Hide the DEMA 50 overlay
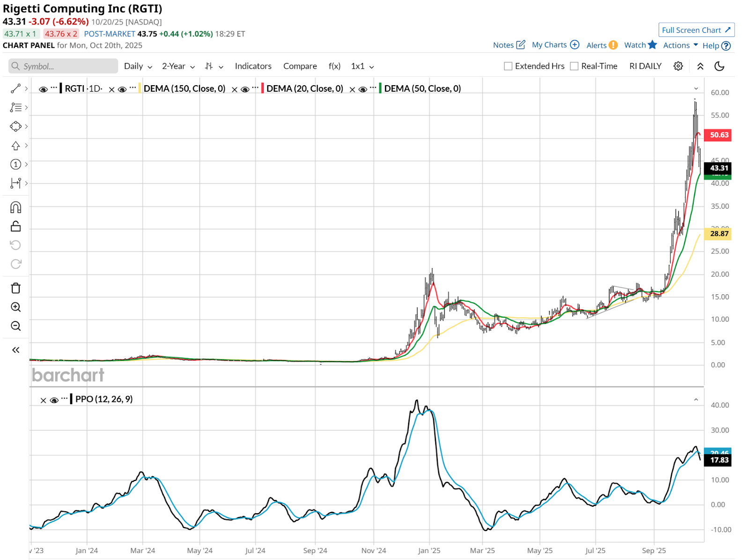The width and height of the screenshot is (749, 560). coord(363,89)
